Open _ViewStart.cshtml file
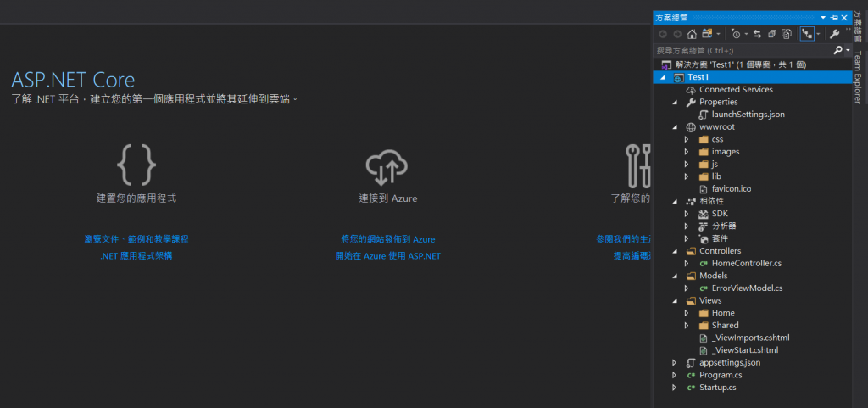The width and height of the screenshot is (868, 408). click(746, 350)
